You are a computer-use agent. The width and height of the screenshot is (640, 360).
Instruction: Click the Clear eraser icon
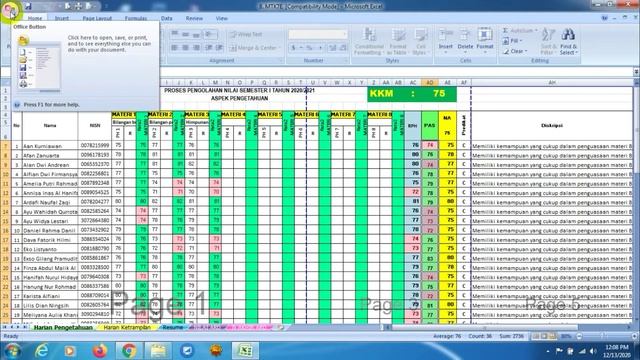pos(506,51)
